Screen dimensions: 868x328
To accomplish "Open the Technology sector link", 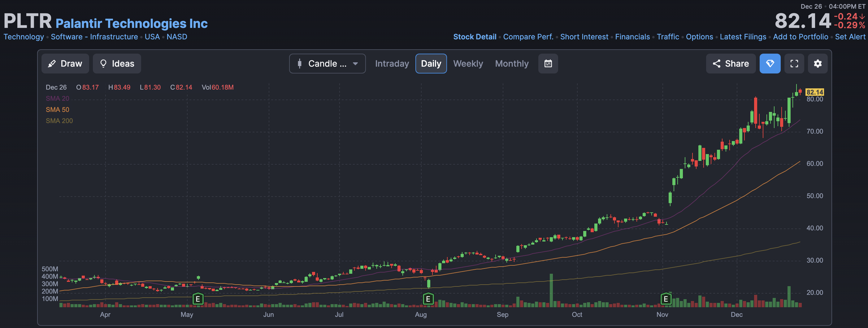I will point(24,37).
